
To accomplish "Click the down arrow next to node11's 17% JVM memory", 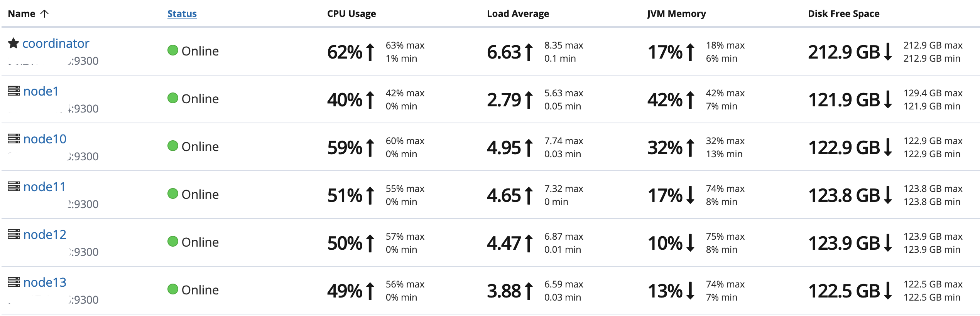I will pos(691,195).
